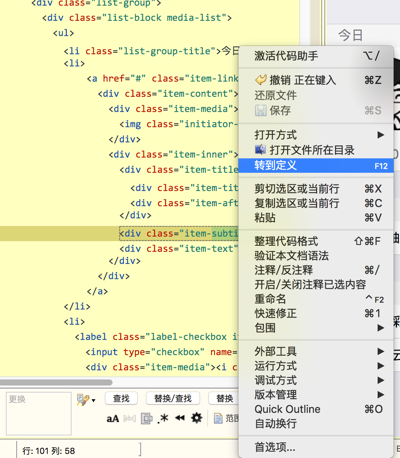Click the item-text div code line

(x=179, y=249)
